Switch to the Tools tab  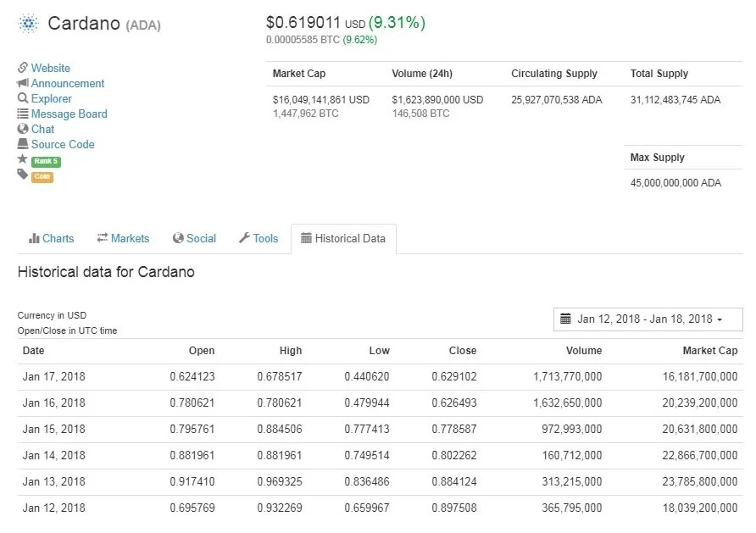point(258,239)
